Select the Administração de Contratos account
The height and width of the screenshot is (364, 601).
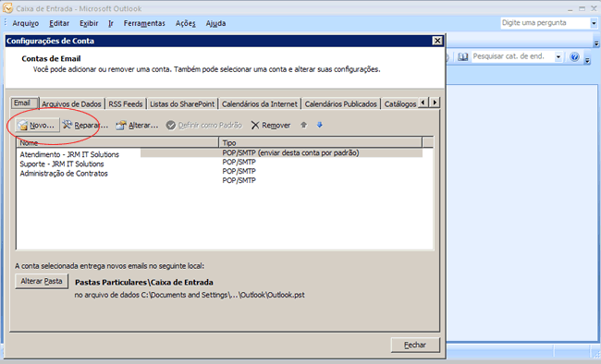point(64,174)
